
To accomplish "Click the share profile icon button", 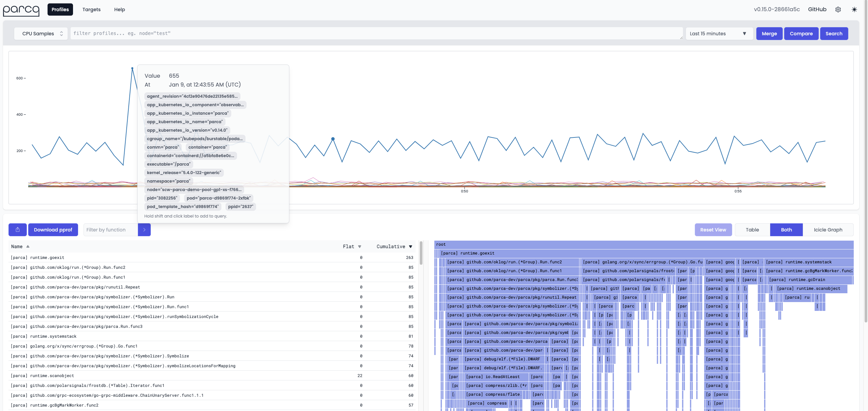I will click(x=18, y=230).
